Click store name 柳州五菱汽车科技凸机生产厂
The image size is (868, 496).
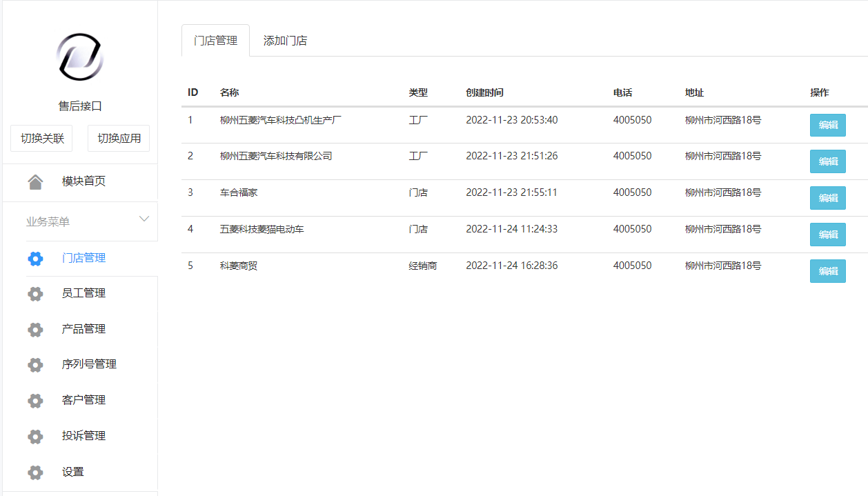click(x=281, y=120)
